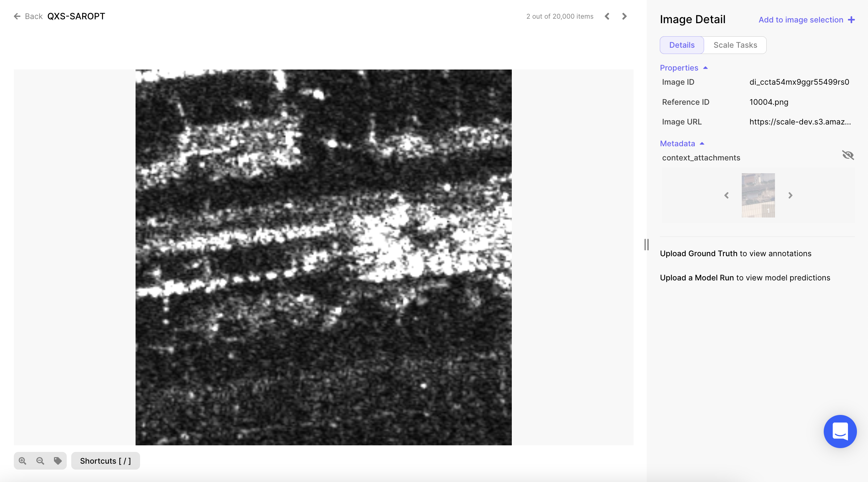Click Add to image selection link
The image size is (868, 482).
click(x=801, y=20)
